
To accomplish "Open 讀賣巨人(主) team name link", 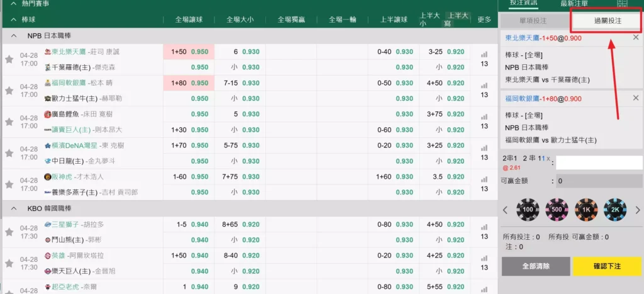I will point(72,130).
